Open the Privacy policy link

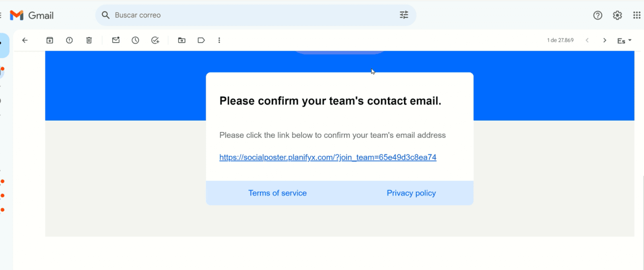[411, 193]
